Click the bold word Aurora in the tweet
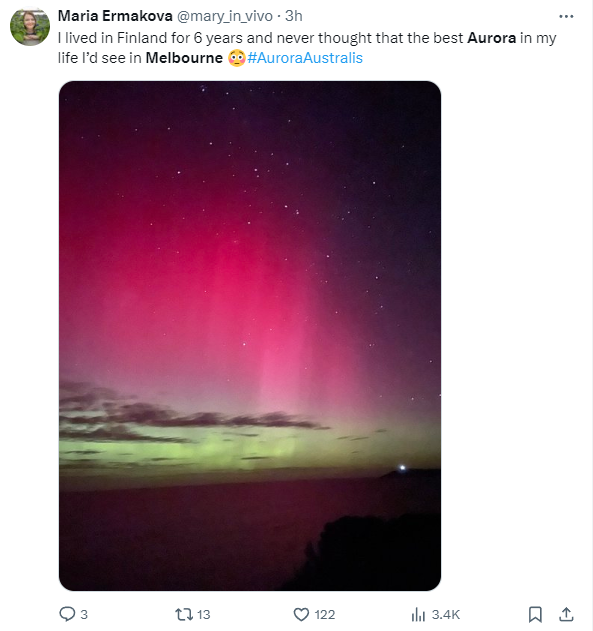Screen dimensions: 593x631 click(491, 38)
